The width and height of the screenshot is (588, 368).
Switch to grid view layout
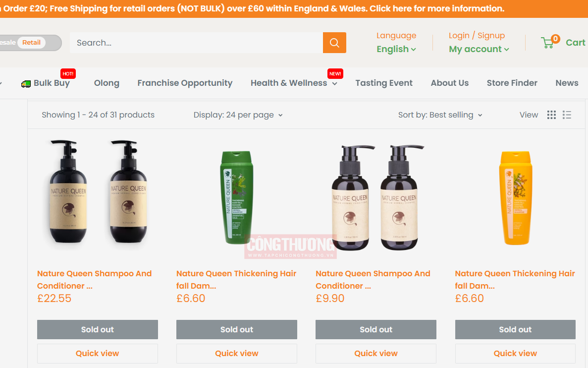[551, 115]
